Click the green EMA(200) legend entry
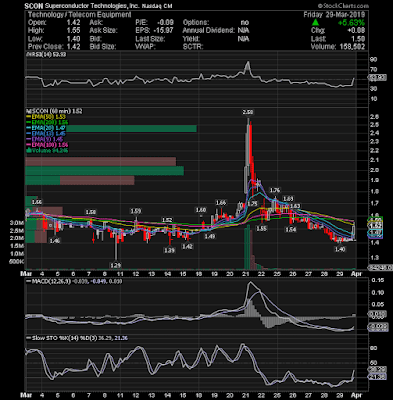393x400 pixels. [48, 123]
